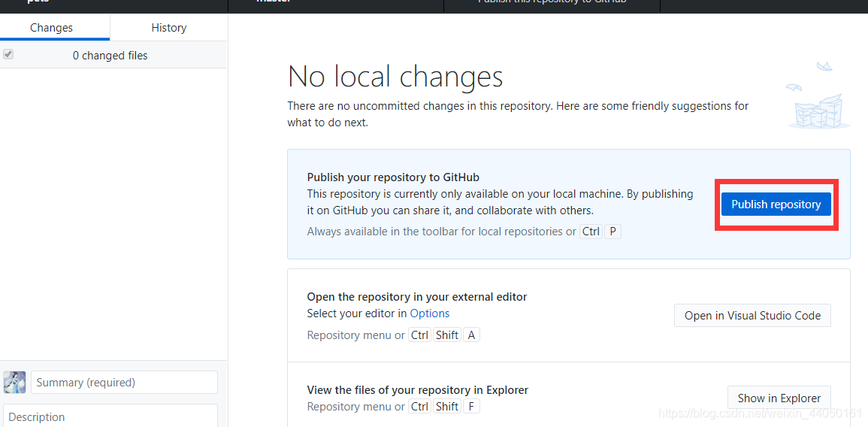Click 'Publish your repository to GitHub' heading
This screenshot has width=868, height=427.
click(x=393, y=177)
